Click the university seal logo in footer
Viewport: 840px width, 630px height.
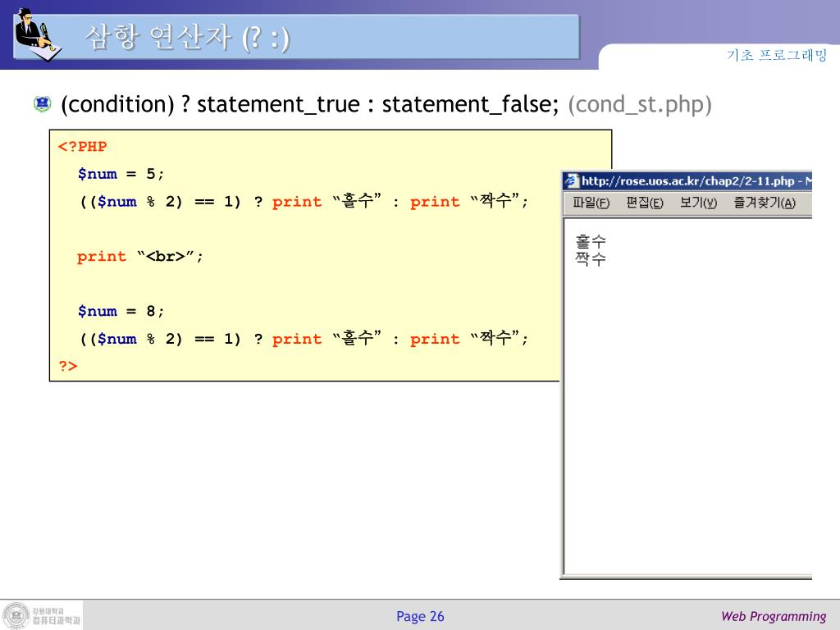click(16, 615)
